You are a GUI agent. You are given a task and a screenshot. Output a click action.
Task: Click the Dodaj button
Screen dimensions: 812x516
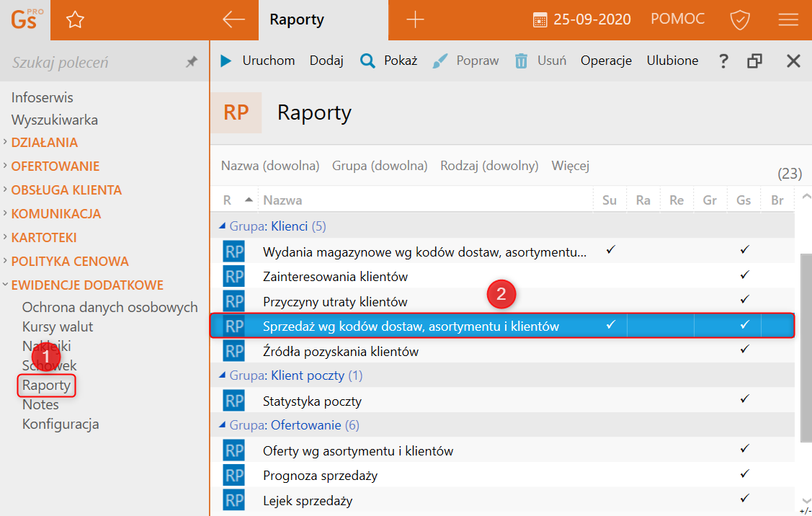[326, 61]
